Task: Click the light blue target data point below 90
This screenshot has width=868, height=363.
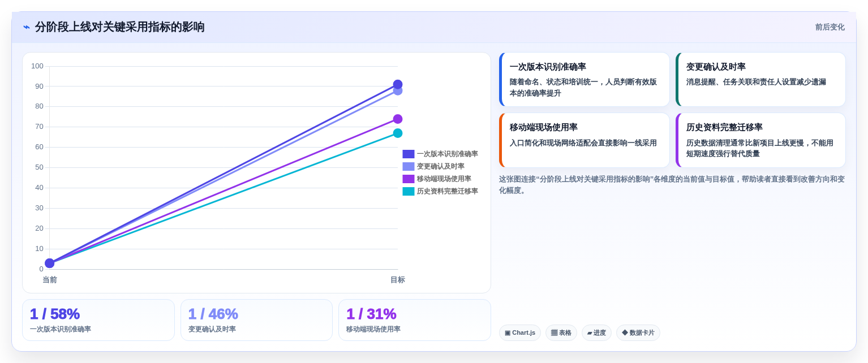Action: click(x=398, y=90)
